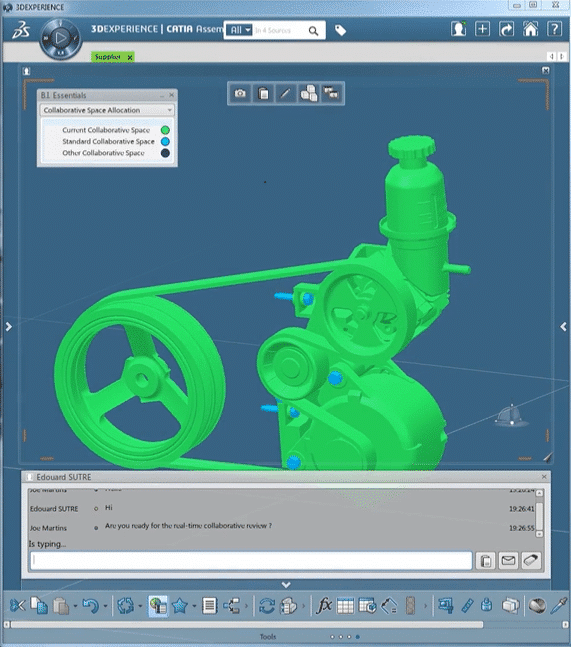The height and width of the screenshot is (647, 571).
Task: Open Collaborative Space Allocation dropdown
Action: [x=107, y=110]
